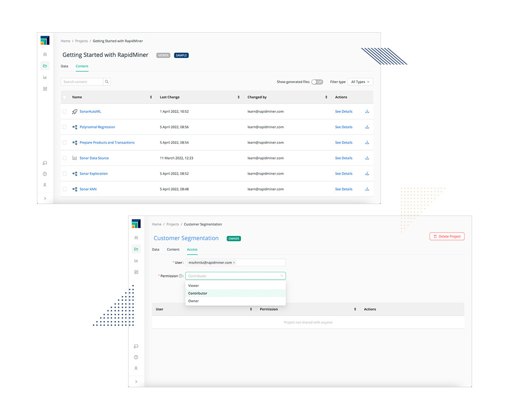See Details for Sonar kNN
Viewport: 509px width, 420px height.
(344, 189)
